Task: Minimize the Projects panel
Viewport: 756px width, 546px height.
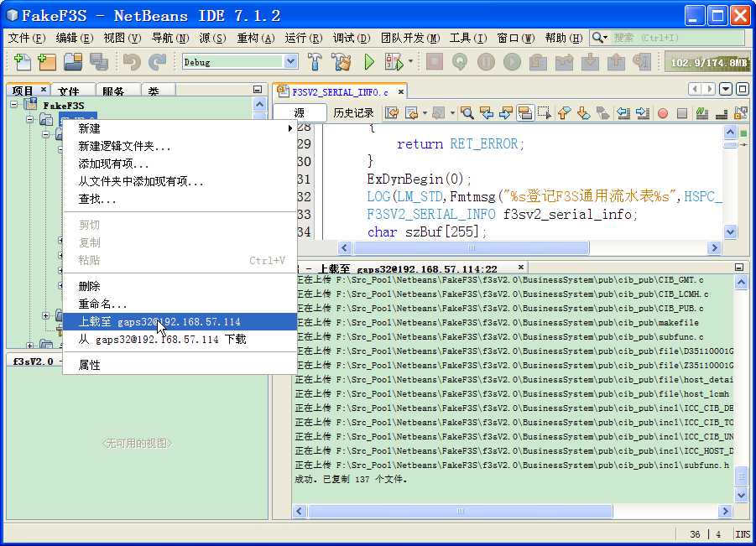Action: pos(258,89)
